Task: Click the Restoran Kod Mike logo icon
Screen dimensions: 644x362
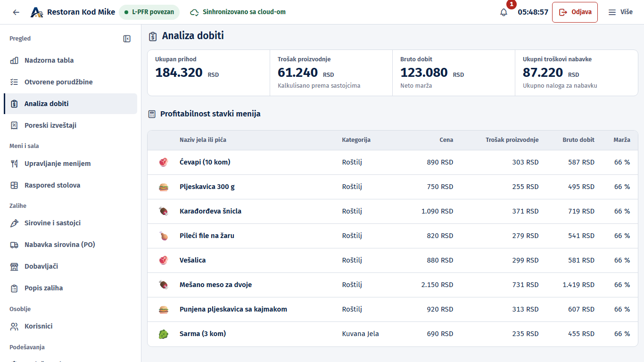Action: [x=37, y=12]
